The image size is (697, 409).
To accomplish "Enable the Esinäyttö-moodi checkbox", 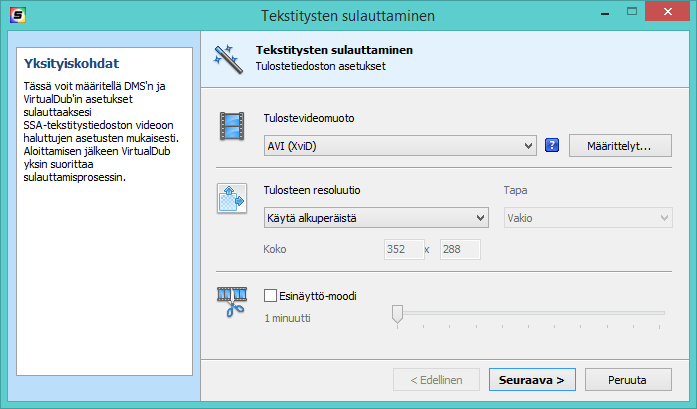I will [270, 296].
